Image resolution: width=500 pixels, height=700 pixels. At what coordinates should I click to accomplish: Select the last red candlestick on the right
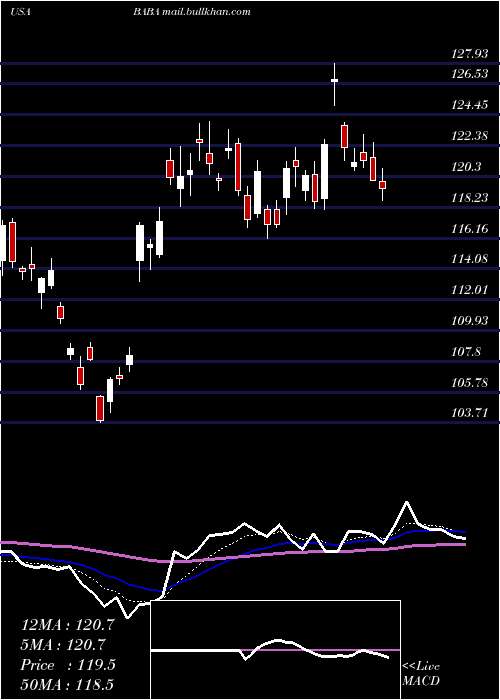tap(383, 185)
